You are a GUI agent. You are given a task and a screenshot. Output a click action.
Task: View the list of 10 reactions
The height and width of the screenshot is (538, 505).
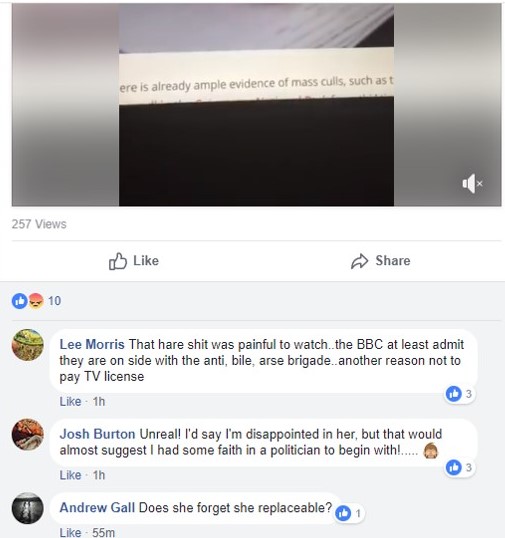click(x=55, y=301)
